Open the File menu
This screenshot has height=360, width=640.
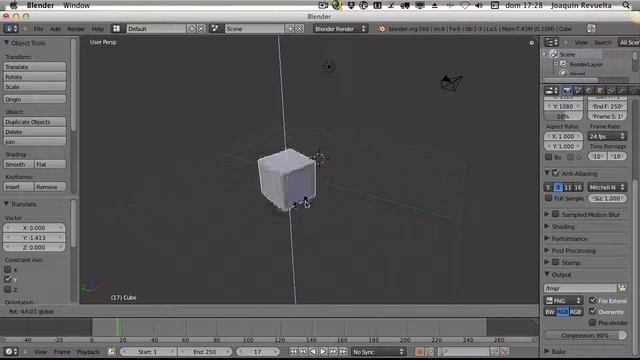click(38, 29)
